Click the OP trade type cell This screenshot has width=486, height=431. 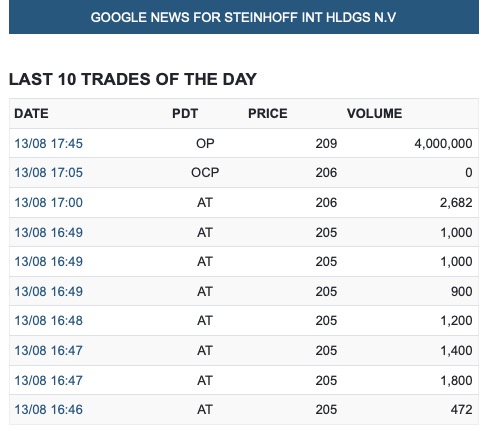pos(205,144)
